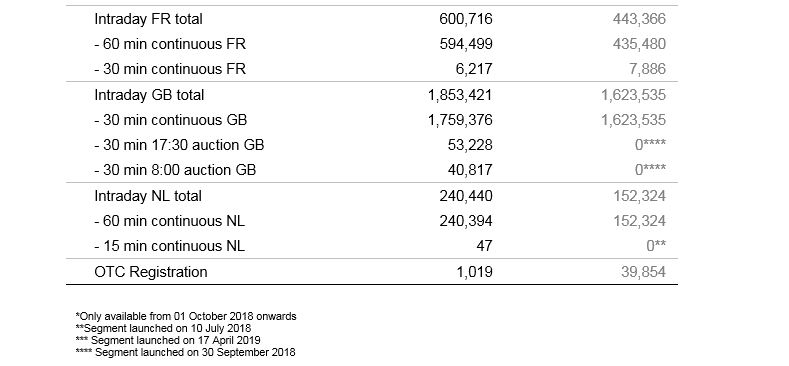Click the grey 39,854 OTC value
Image resolution: width=789 pixels, height=366 pixels.
(643, 272)
